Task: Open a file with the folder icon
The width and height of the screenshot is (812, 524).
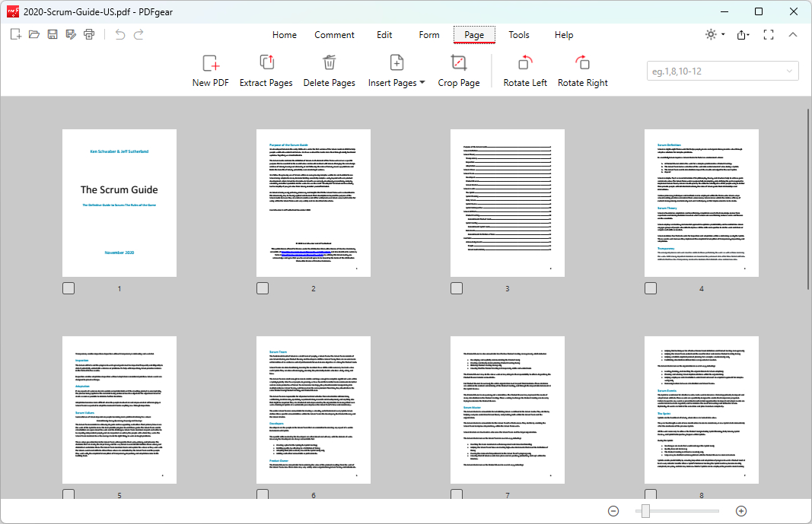Action: [x=34, y=34]
